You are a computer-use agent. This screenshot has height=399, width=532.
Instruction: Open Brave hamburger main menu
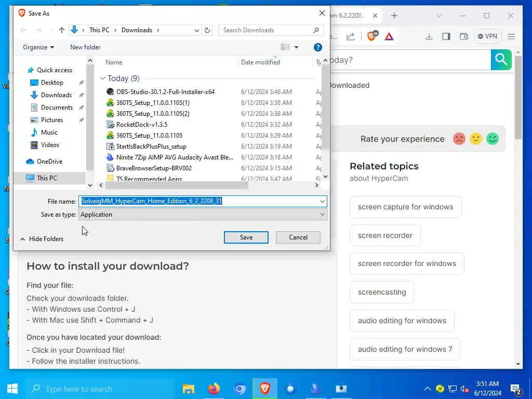(511, 36)
